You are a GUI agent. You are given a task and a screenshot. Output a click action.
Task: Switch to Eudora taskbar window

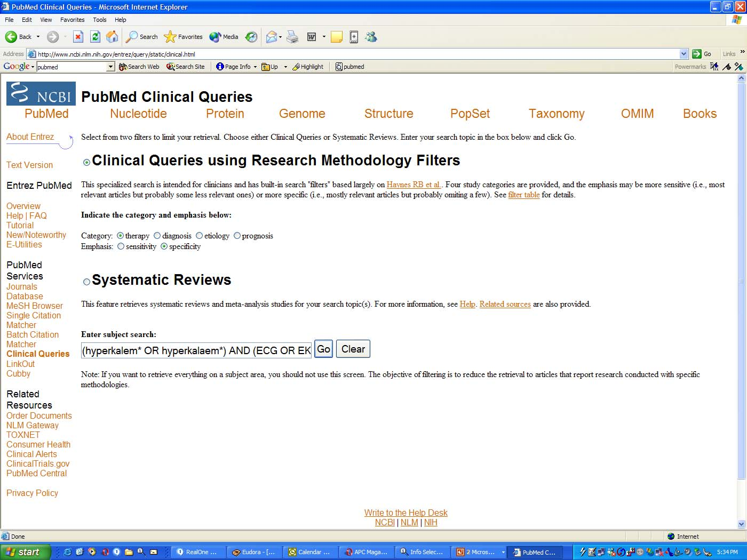[254, 552]
